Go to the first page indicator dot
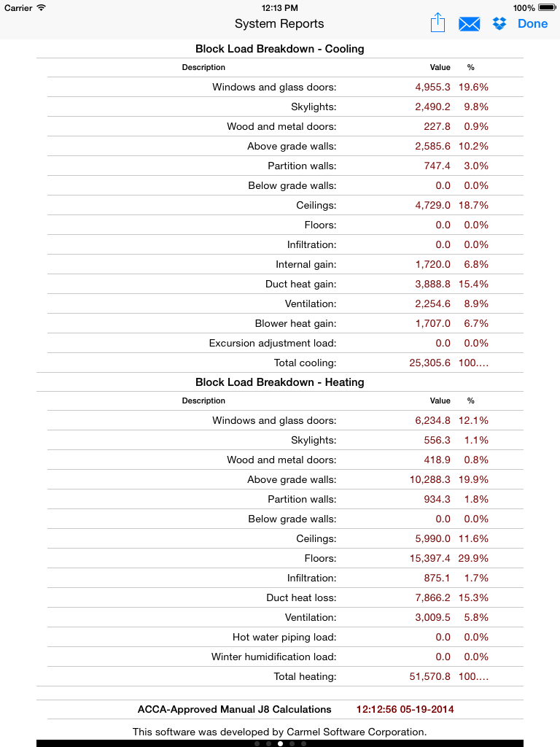 click(257, 743)
